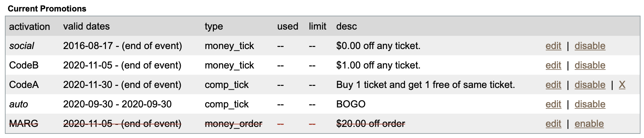The image size is (644, 138).
Task: Disable the CodeB promotion
Action: 590,65
